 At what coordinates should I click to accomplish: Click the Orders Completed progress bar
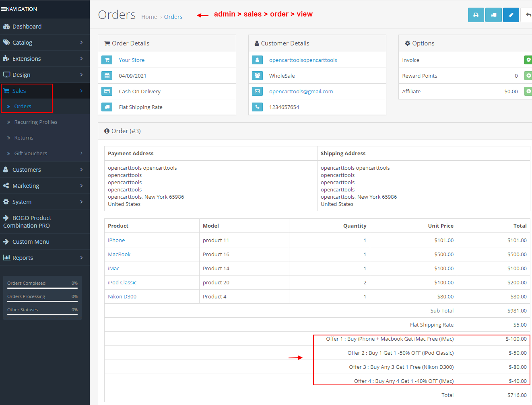(42, 288)
